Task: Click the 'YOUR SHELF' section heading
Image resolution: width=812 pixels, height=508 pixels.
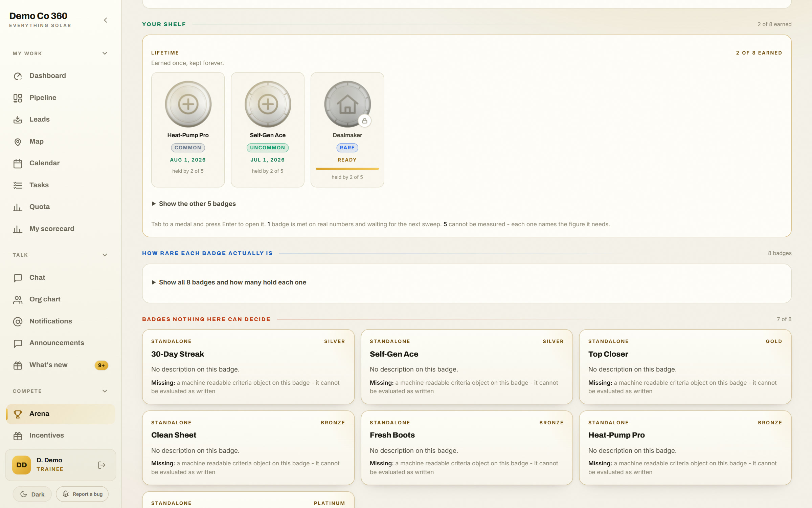Action: pos(164,24)
